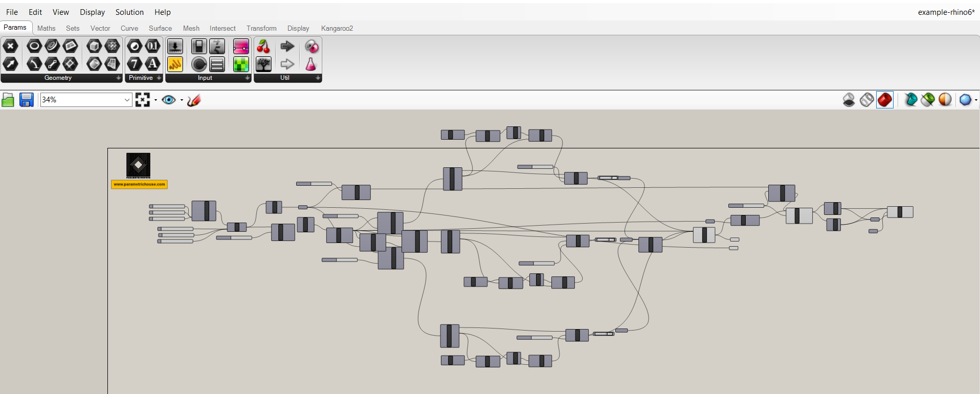The width and height of the screenshot is (980, 394).
Task: Select the Circle parameter icon
Action: click(34, 46)
